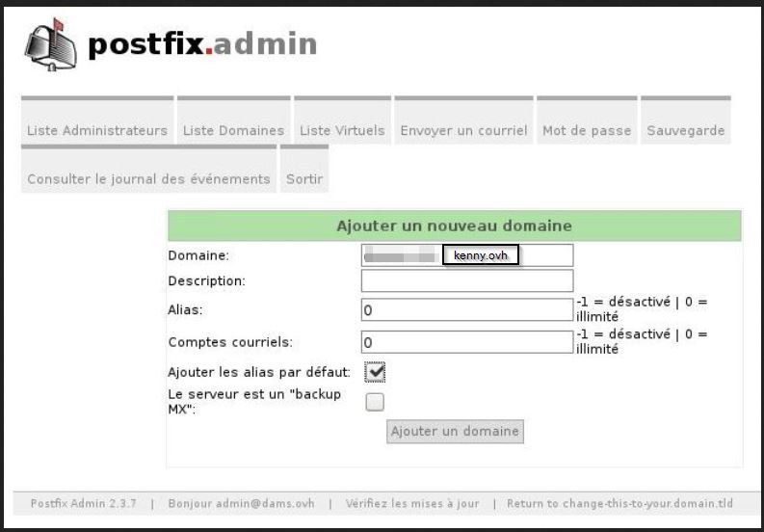Open the Liste Administrateurs tab

[x=97, y=130]
